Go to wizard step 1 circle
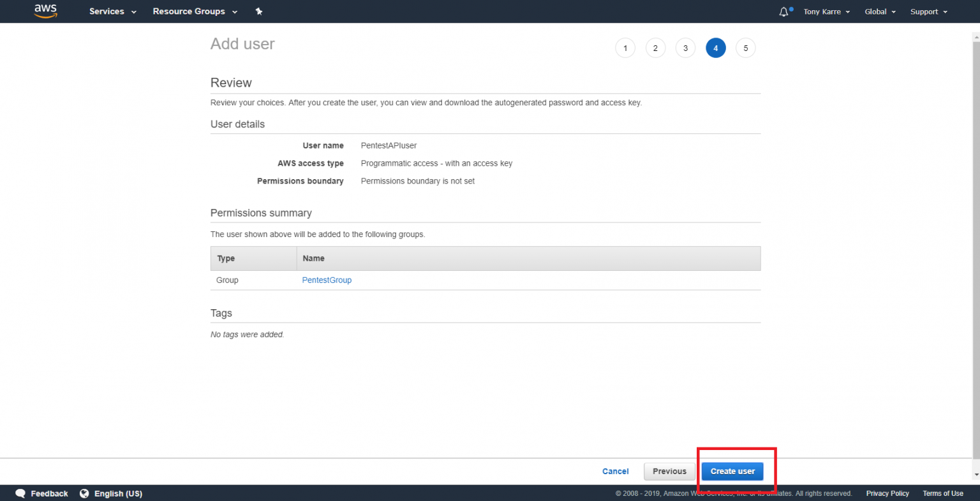Viewport: 980px width, 501px height. click(x=625, y=48)
